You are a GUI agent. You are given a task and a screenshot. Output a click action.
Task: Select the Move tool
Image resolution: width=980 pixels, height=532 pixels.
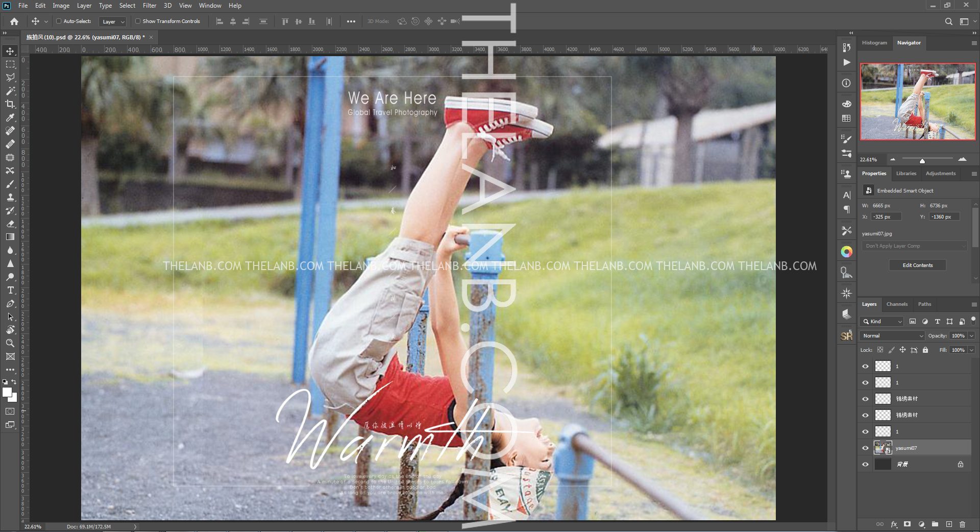pos(10,51)
